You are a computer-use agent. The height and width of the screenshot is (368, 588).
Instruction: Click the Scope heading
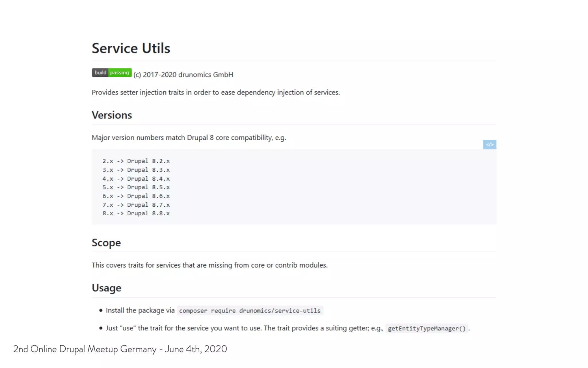tap(106, 243)
